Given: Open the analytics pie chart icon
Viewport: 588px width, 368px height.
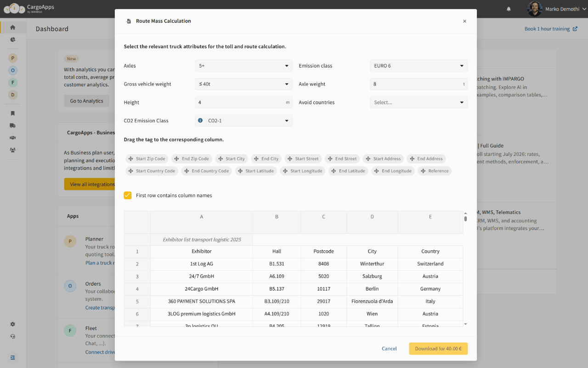Looking at the screenshot, I should pos(13,40).
